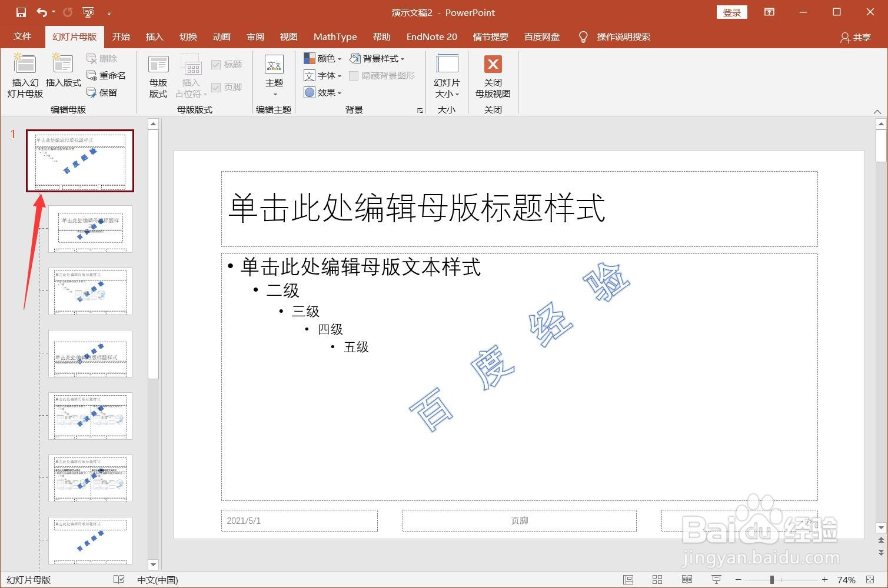Save the presentation with the Save icon
Viewport: 888px width, 588px height.
(x=21, y=12)
